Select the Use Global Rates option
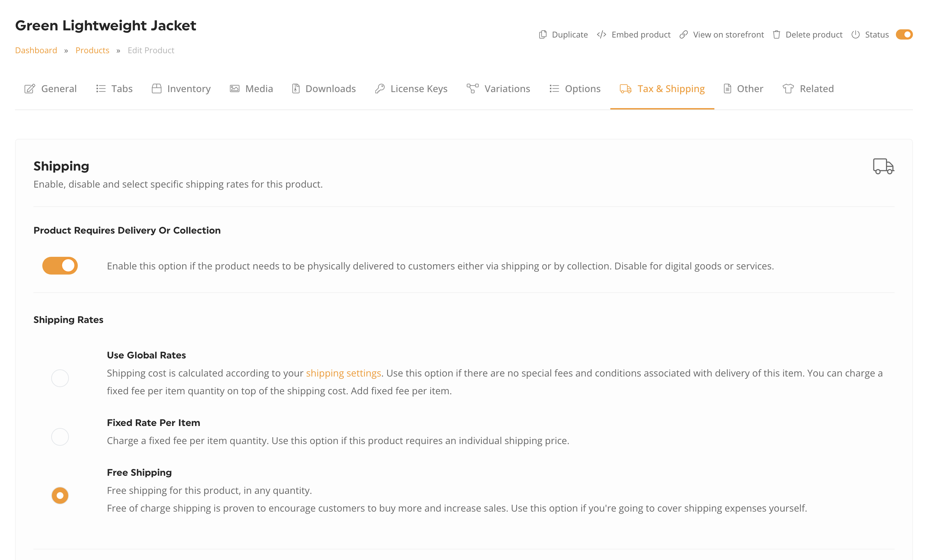 [60, 378]
